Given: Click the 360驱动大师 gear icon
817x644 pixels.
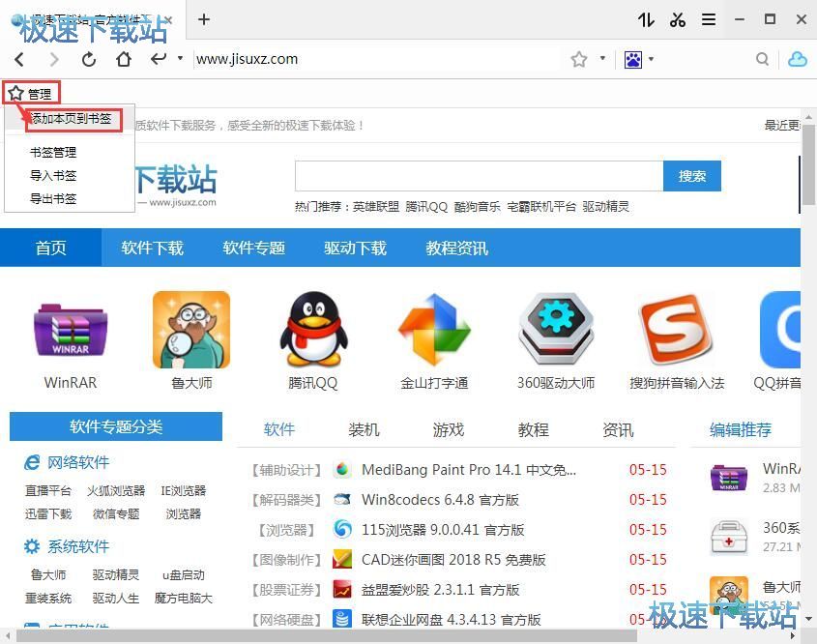Looking at the screenshot, I should click(556, 328).
